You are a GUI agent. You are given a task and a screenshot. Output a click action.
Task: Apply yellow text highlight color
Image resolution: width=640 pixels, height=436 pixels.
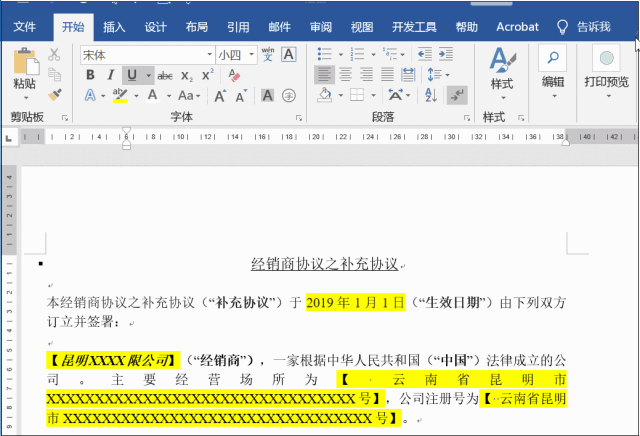click(120, 96)
